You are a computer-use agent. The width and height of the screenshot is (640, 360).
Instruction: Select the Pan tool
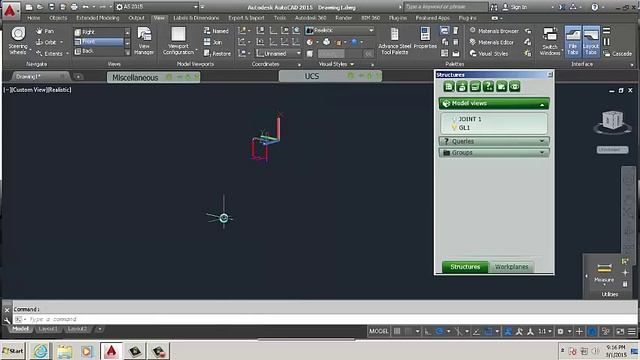pyautogui.click(x=44, y=31)
